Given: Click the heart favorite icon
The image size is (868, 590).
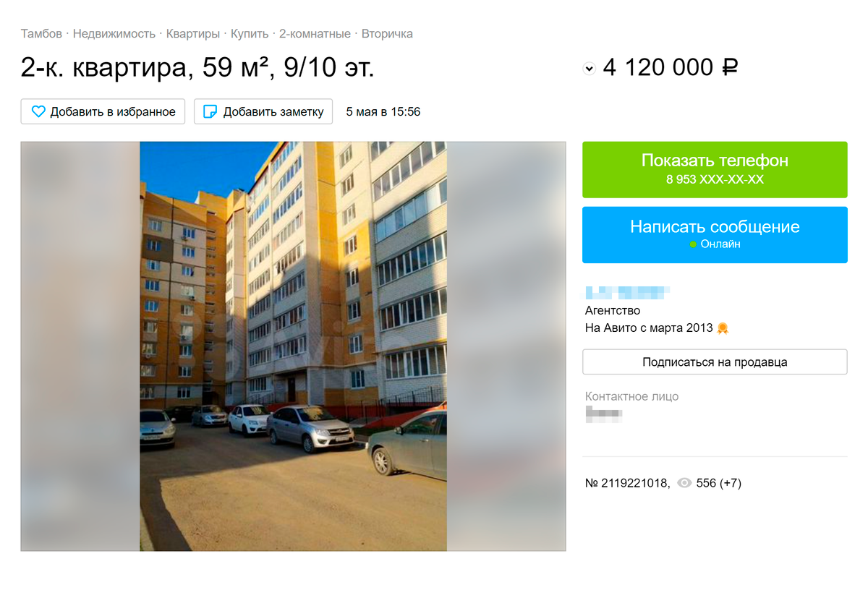Looking at the screenshot, I should 38,112.
